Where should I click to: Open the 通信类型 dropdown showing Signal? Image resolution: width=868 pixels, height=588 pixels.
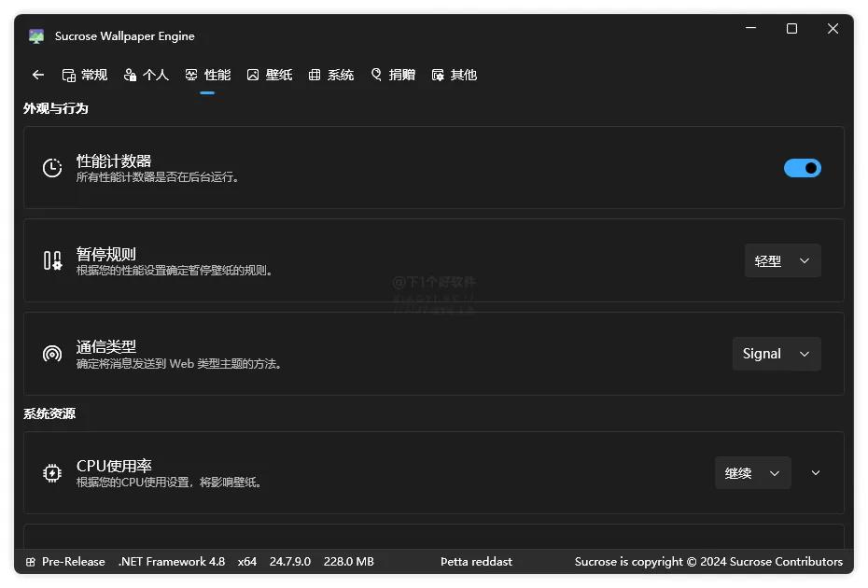pos(776,354)
